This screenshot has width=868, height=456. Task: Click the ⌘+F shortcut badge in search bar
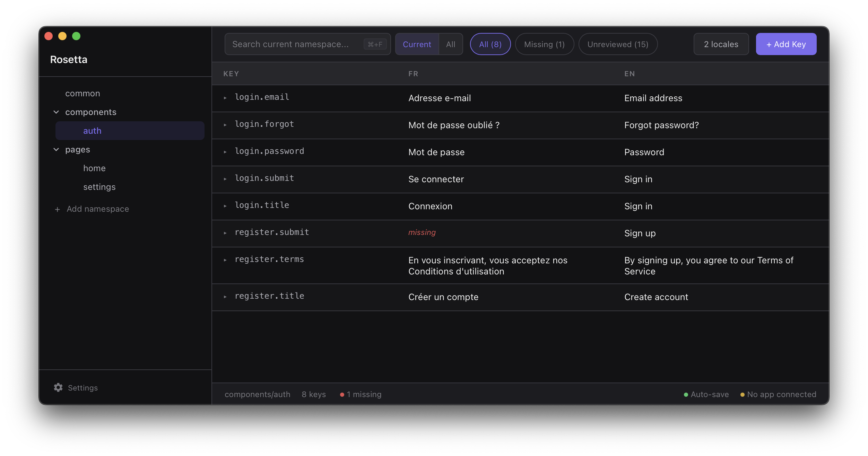coord(375,44)
